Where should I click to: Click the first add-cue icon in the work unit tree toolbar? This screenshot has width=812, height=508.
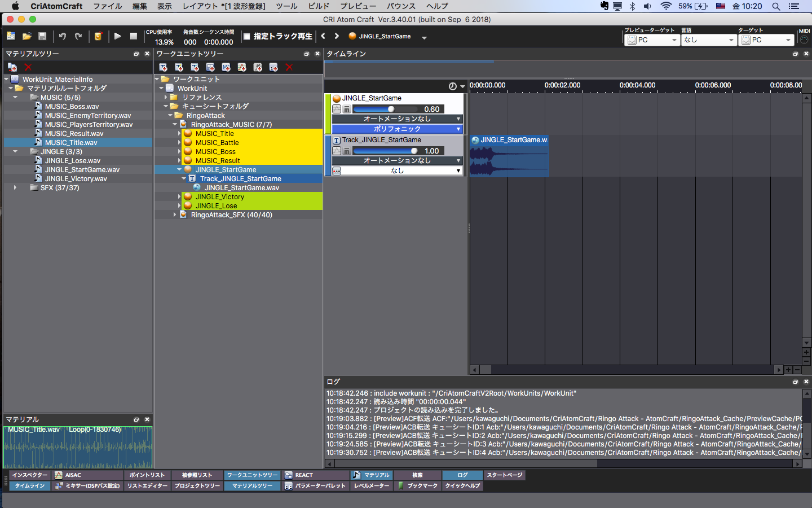(x=163, y=67)
